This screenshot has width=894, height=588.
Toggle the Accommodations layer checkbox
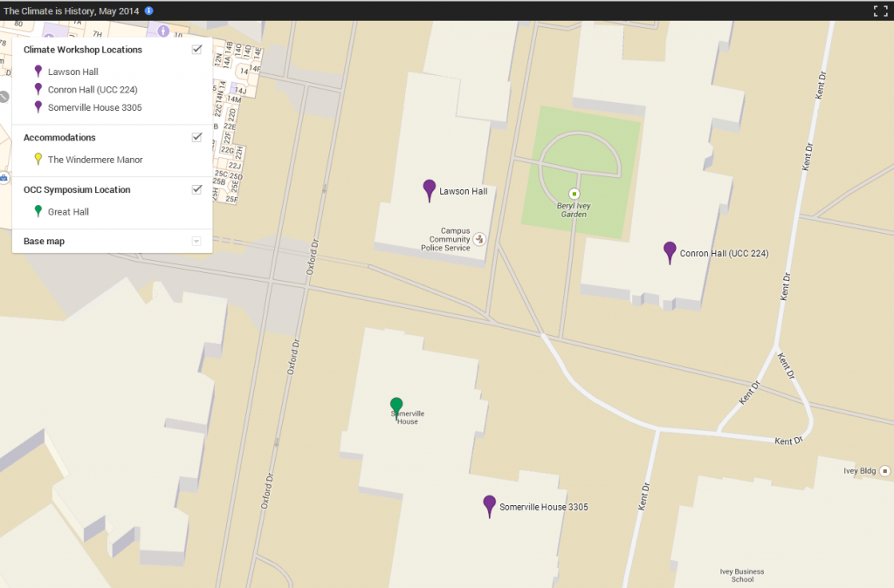coord(197,137)
